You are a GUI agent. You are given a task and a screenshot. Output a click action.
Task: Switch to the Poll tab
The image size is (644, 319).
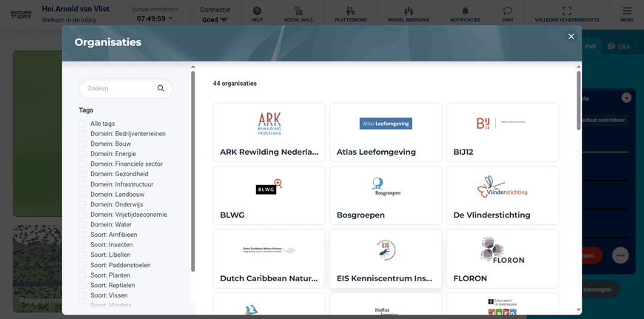click(591, 47)
